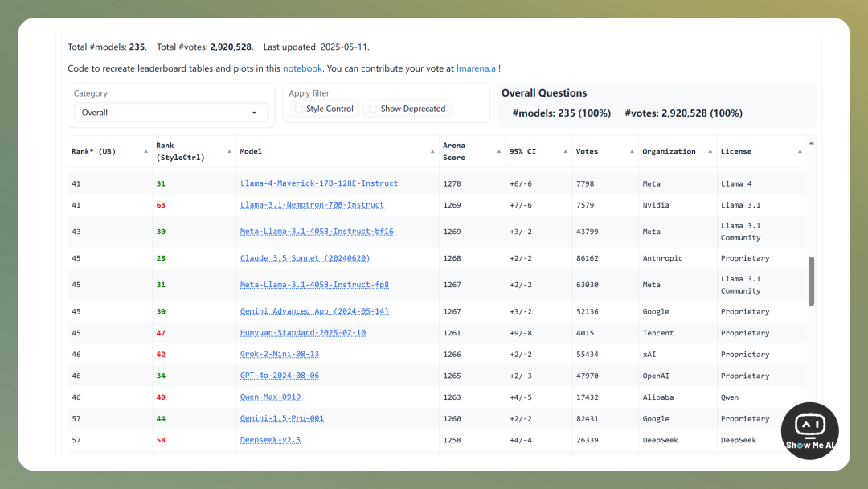The height and width of the screenshot is (489, 868).
Task: Open the Show Me AI chatbot icon
Action: (x=810, y=431)
